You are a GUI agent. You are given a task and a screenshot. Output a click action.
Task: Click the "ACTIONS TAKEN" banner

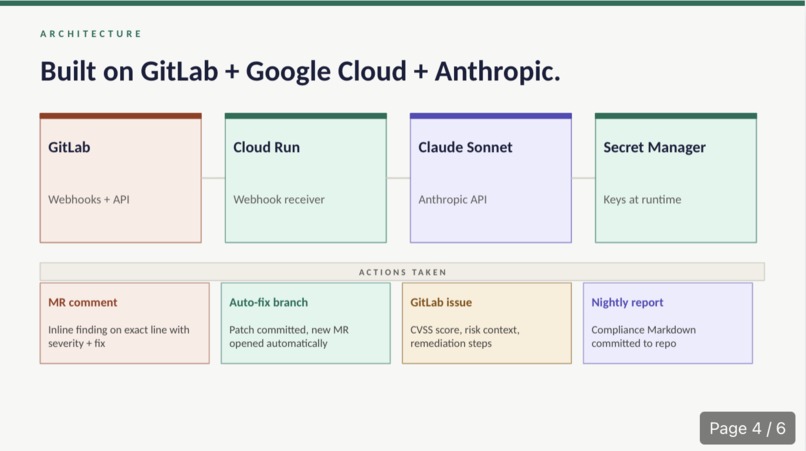coord(402,272)
